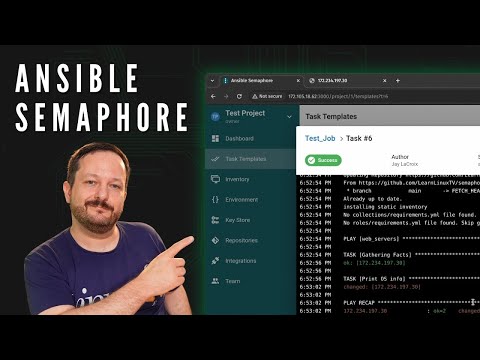Open the Team menu item
This screenshot has height=360, width=480.
250,281
